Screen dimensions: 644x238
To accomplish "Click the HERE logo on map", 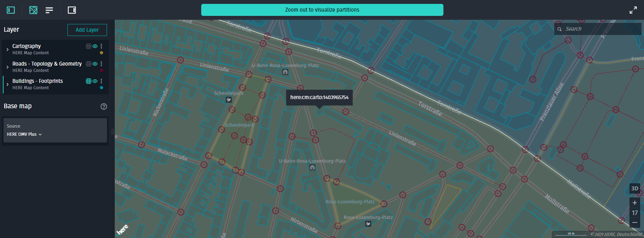I will point(122,230).
